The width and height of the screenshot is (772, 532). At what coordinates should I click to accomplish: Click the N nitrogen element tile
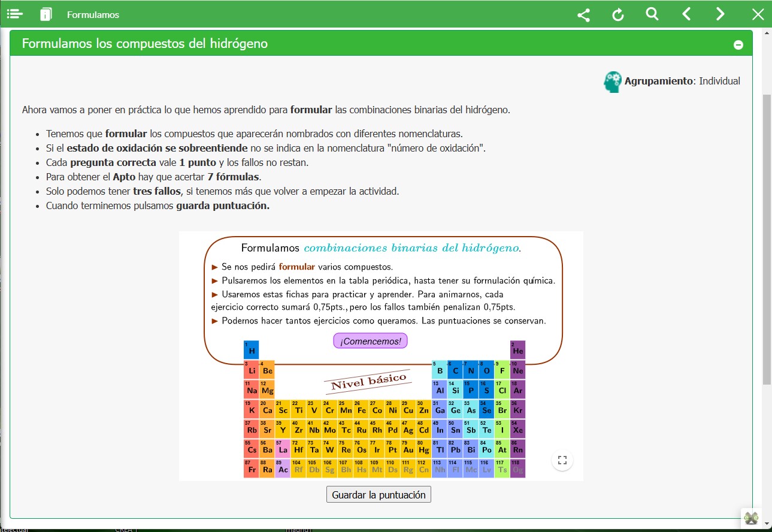[x=471, y=370]
